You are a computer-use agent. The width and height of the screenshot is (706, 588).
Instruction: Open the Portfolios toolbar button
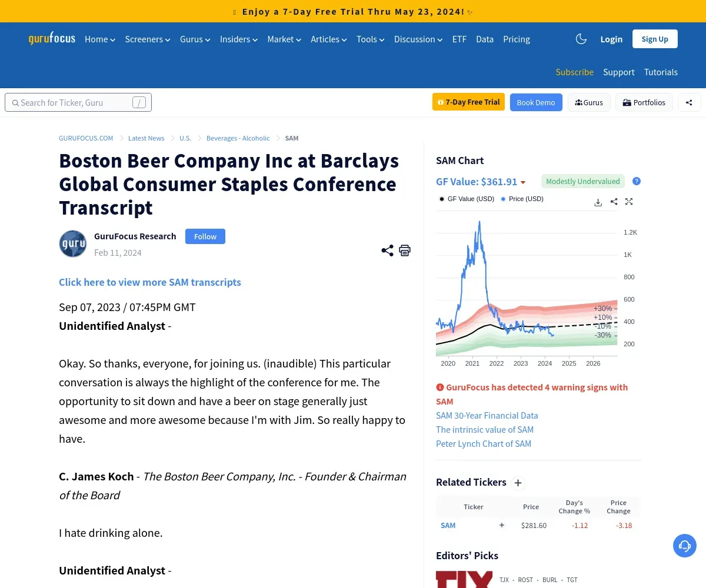coord(644,102)
